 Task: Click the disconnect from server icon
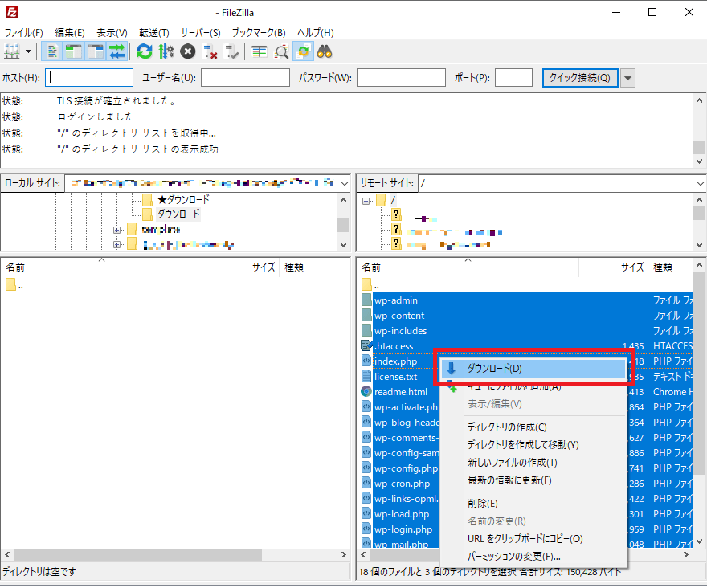(x=210, y=51)
